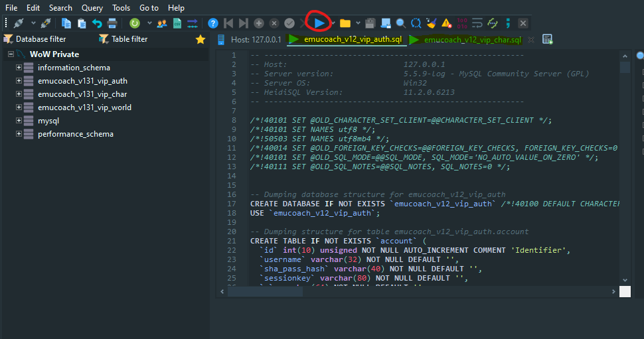Open dropdown arrow next to Load SQL folder
Viewport: 644px width, 339px height.
359,23
